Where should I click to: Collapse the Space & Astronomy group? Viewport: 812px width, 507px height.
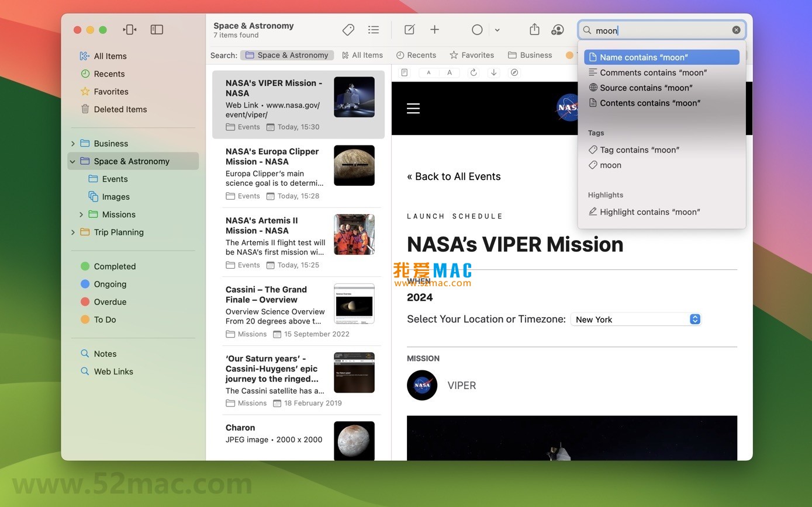pyautogui.click(x=72, y=161)
